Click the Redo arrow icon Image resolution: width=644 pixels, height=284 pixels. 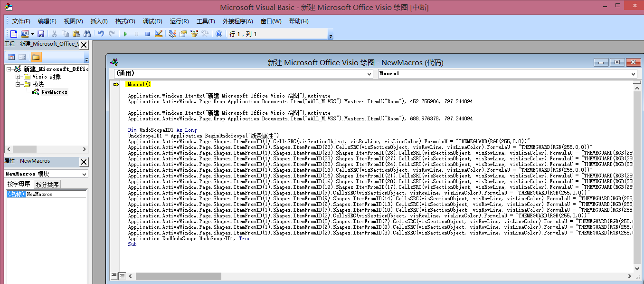112,34
